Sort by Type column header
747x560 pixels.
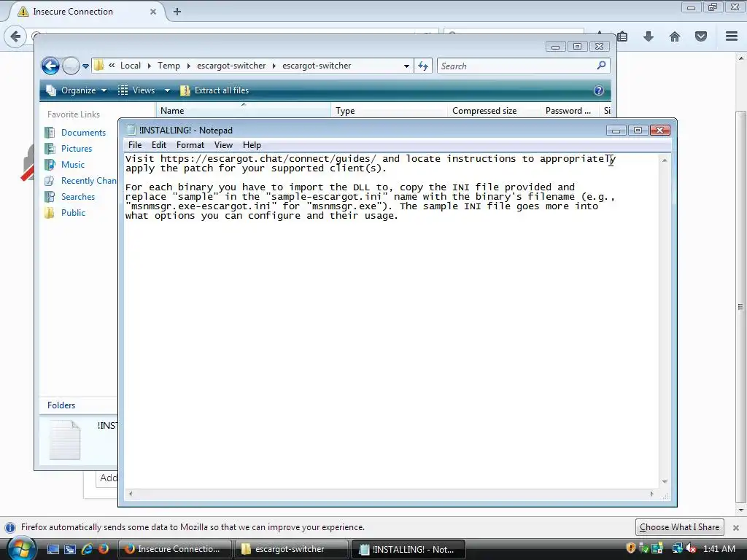[x=389, y=111]
